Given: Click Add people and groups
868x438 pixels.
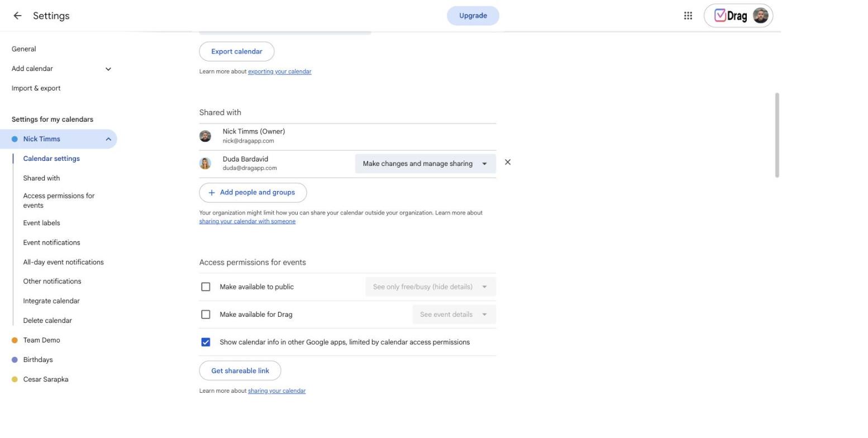Looking at the screenshot, I should (x=253, y=193).
